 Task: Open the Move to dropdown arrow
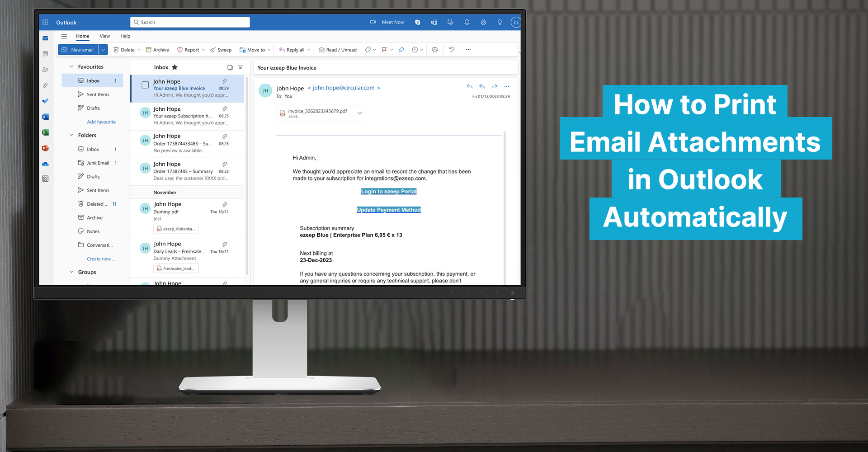pyautogui.click(x=269, y=50)
